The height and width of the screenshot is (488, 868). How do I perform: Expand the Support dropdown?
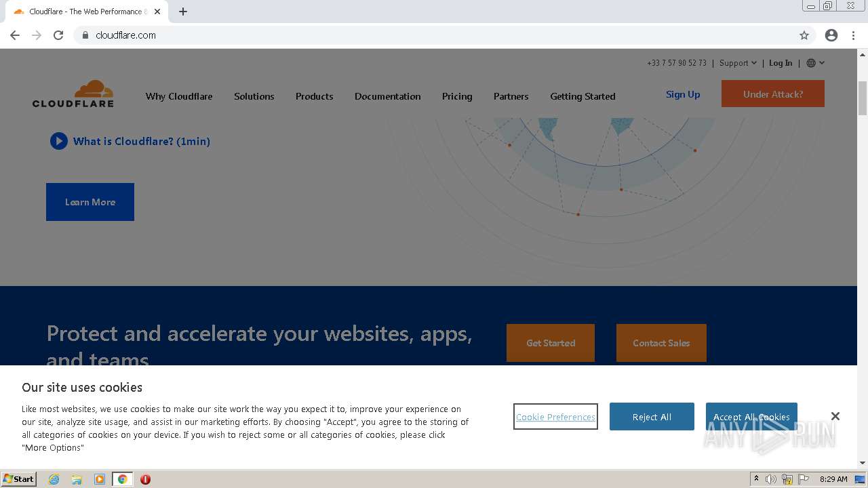click(738, 63)
